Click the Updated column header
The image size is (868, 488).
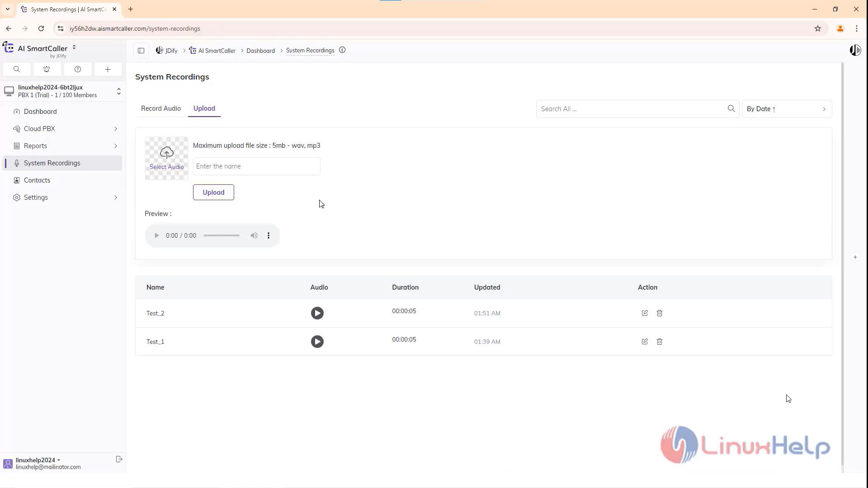(x=487, y=287)
